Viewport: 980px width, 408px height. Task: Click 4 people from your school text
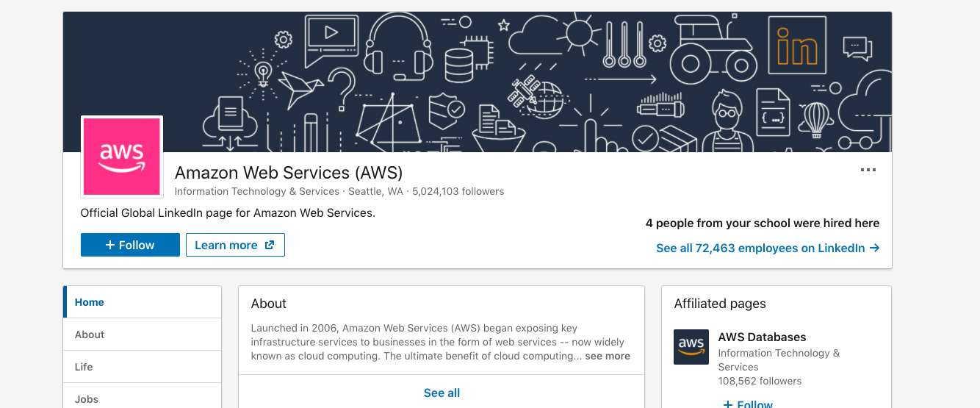pos(763,223)
